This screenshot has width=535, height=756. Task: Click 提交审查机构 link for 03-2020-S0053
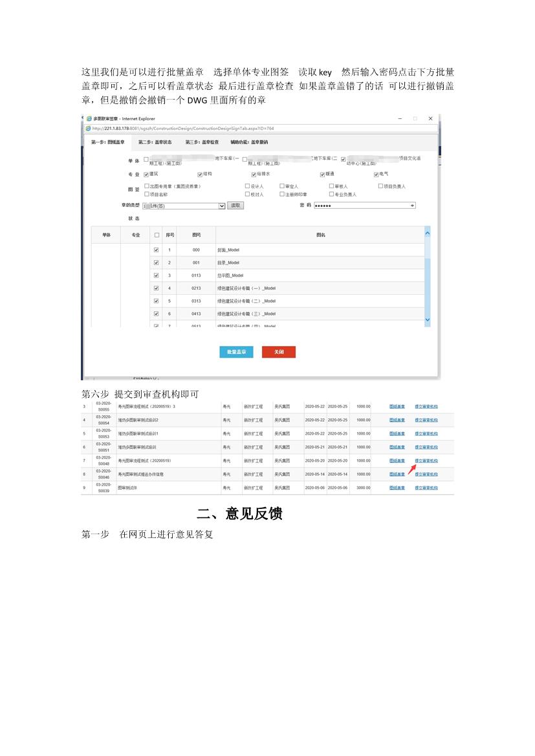tap(426, 433)
